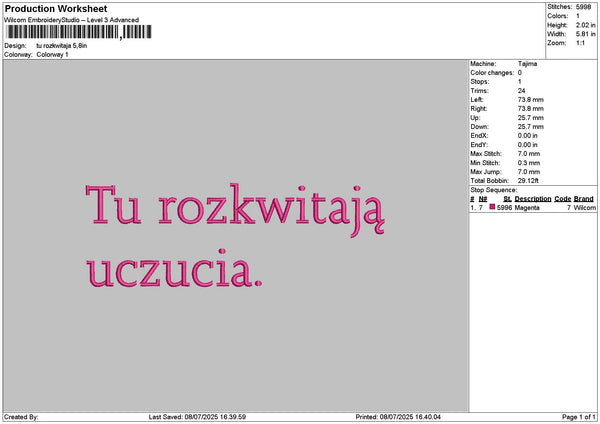Select the Brand column header
Image resolution: width=600 pixels, height=424 pixels.
click(584, 199)
